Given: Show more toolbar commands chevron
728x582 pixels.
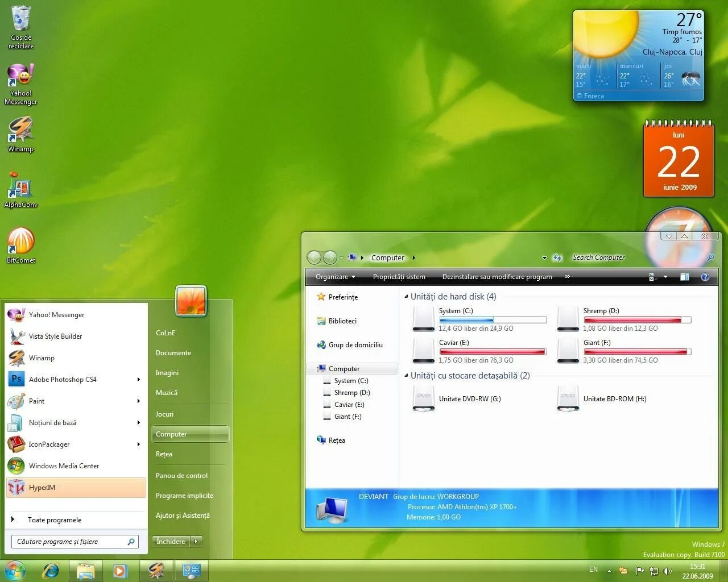Looking at the screenshot, I should [x=567, y=277].
